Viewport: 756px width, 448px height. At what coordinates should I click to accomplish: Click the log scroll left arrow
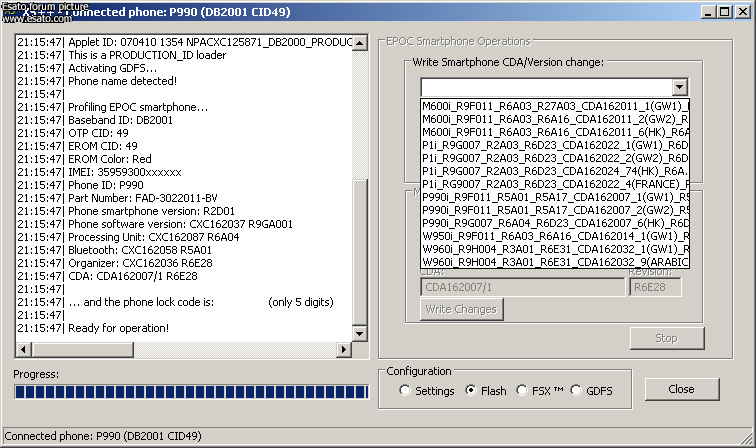[24, 350]
